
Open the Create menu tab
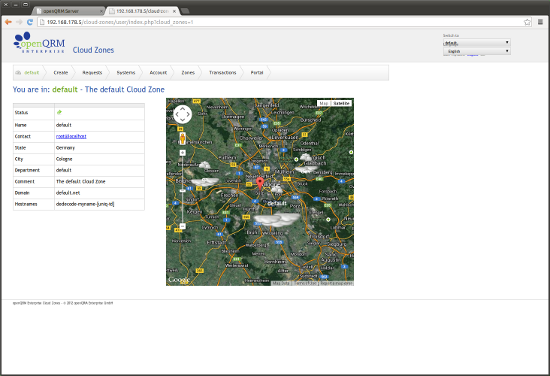pos(61,73)
